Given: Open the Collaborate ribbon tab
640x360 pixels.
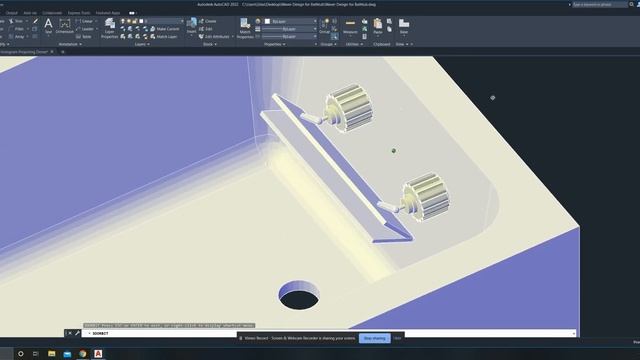Looking at the screenshot, I should (52, 13).
